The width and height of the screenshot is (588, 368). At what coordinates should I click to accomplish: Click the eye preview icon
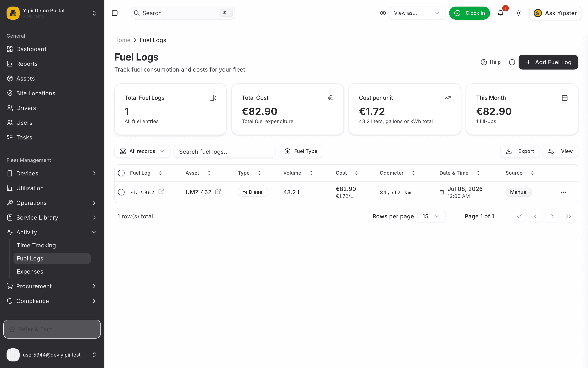(x=383, y=13)
